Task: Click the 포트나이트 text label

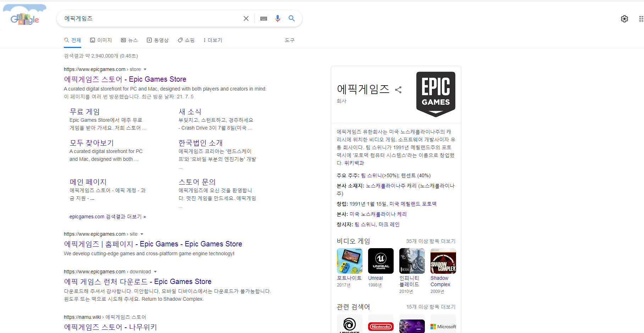Action: 349,278
